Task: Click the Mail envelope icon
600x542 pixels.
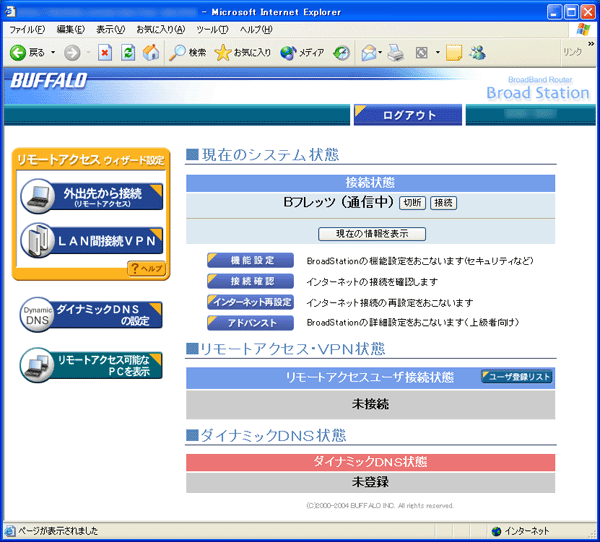Action: (369, 52)
